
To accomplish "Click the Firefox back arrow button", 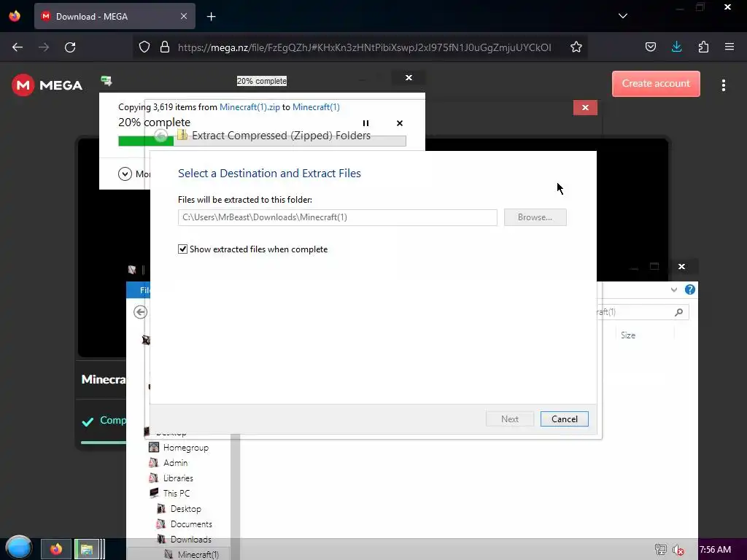I will click(x=18, y=47).
